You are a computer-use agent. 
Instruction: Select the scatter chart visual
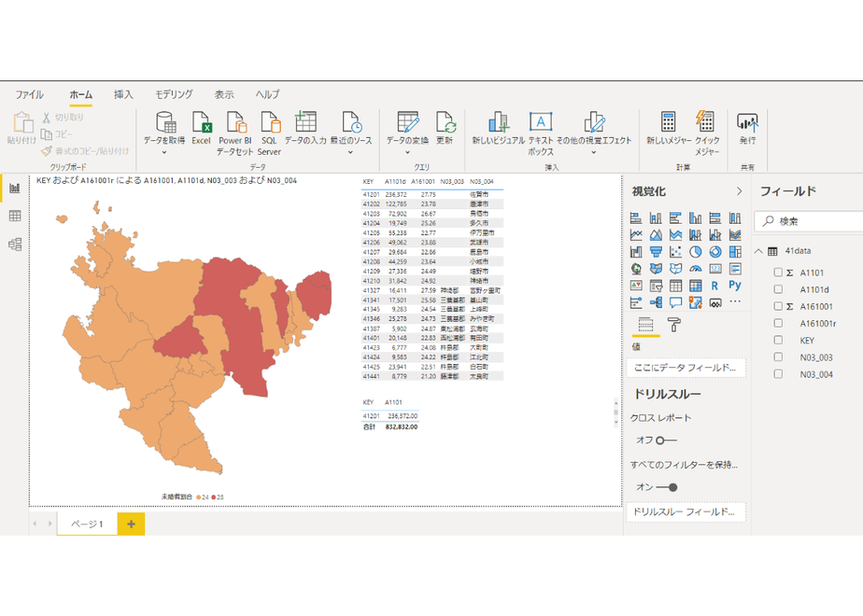(x=675, y=252)
